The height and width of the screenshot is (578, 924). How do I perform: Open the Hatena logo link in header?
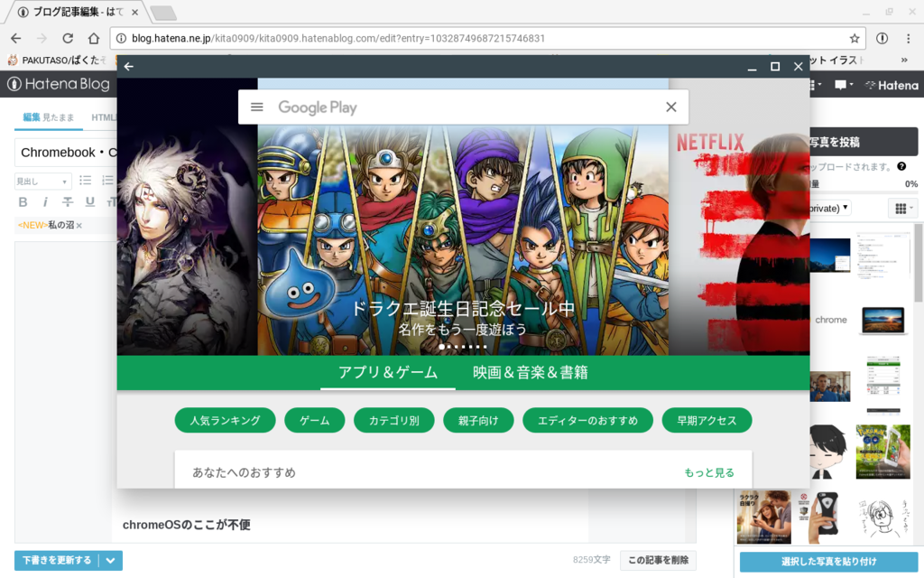(892, 86)
